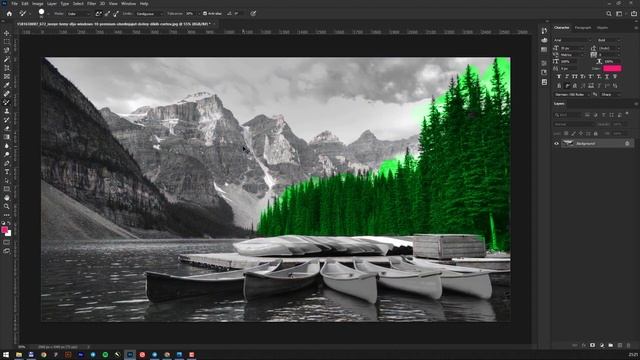Click the share icon at top right

[x=633, y=13]
